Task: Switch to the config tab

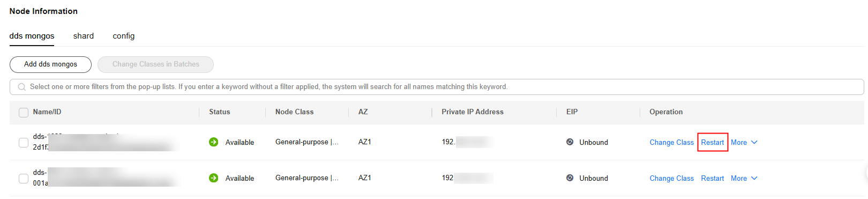Action: tap(124, 36)
